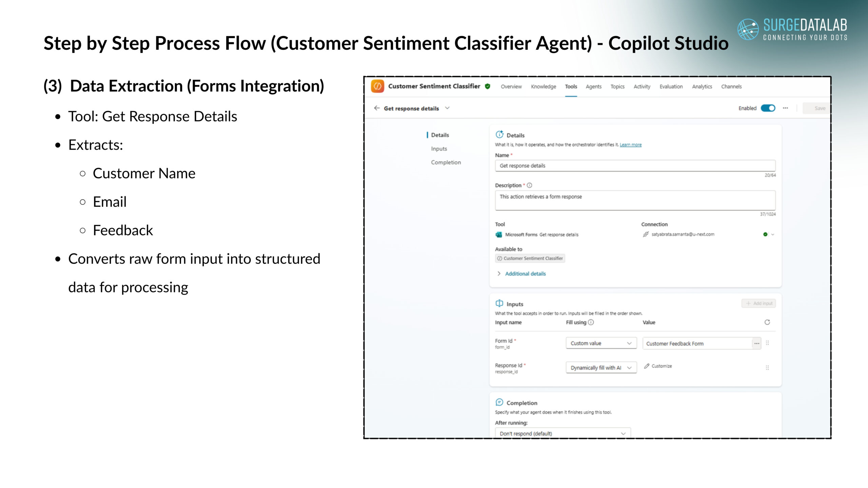Click the drag handle for Form Id row
The height and width of the screenshot is (488, 868).
(767, 343)
